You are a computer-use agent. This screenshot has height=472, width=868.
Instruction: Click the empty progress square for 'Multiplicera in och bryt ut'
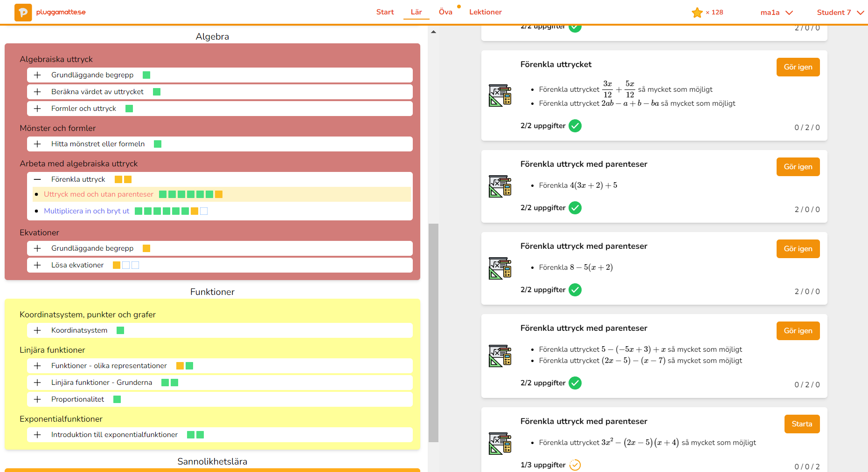pyautogui.click(x=204, y=211)
